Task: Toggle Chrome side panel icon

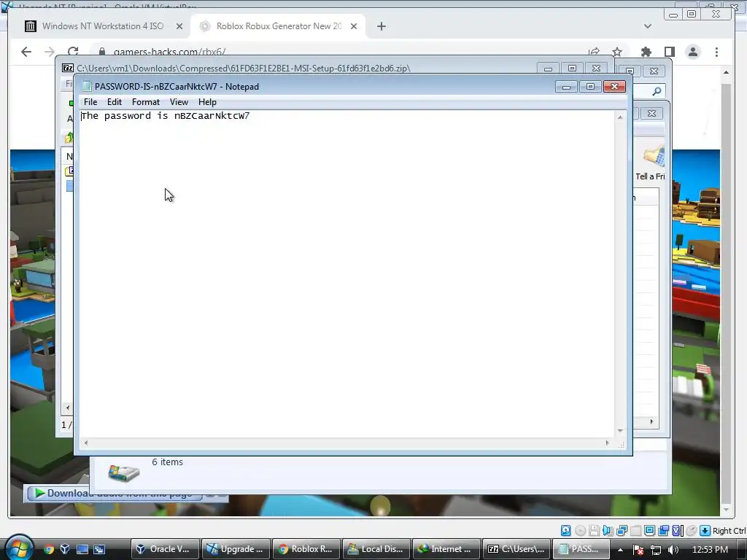Action: [670, 52]
